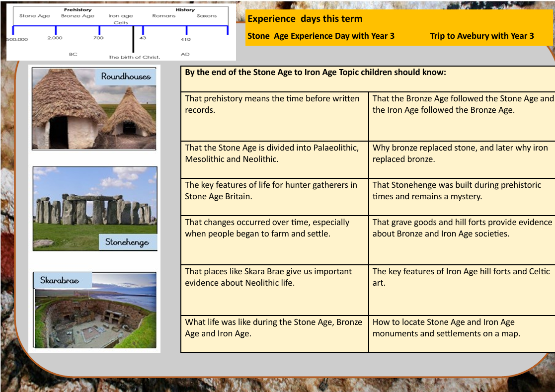Click the 410 AD timeline marker
Viewport: 555px width, 392px height.
tap(186, 32)
